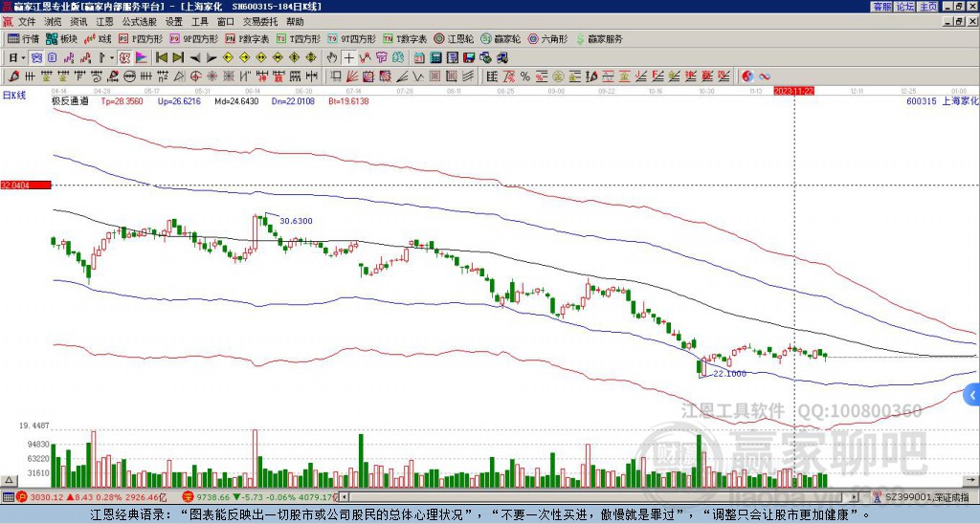
Task: Click the percent % tool icon
Action: coord(525,76)
